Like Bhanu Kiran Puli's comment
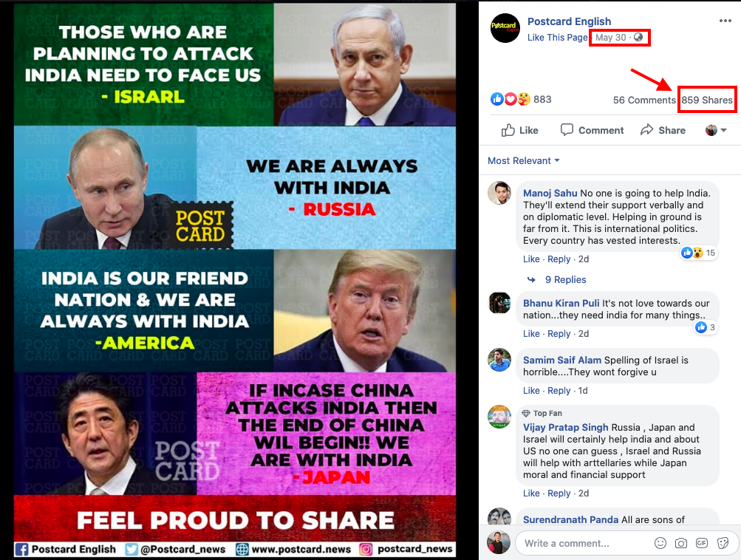This screenshot has height=560, width=741. tap(531, 334)
